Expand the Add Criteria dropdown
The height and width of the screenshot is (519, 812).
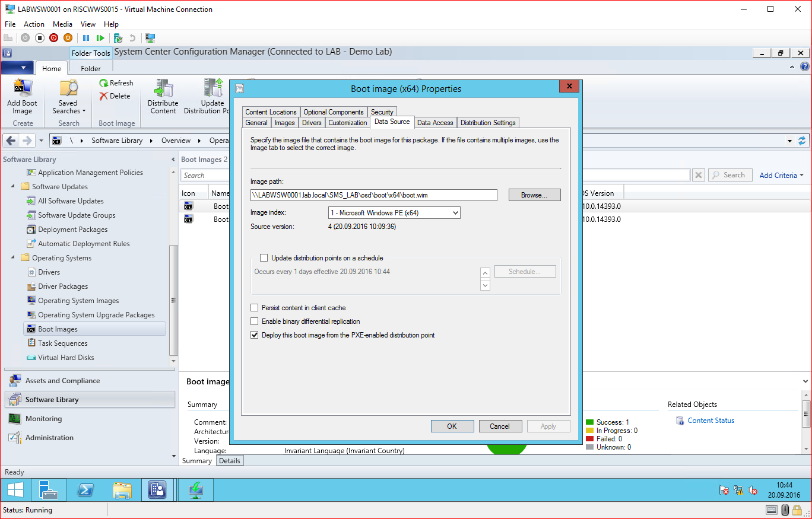tap(782, 175)
